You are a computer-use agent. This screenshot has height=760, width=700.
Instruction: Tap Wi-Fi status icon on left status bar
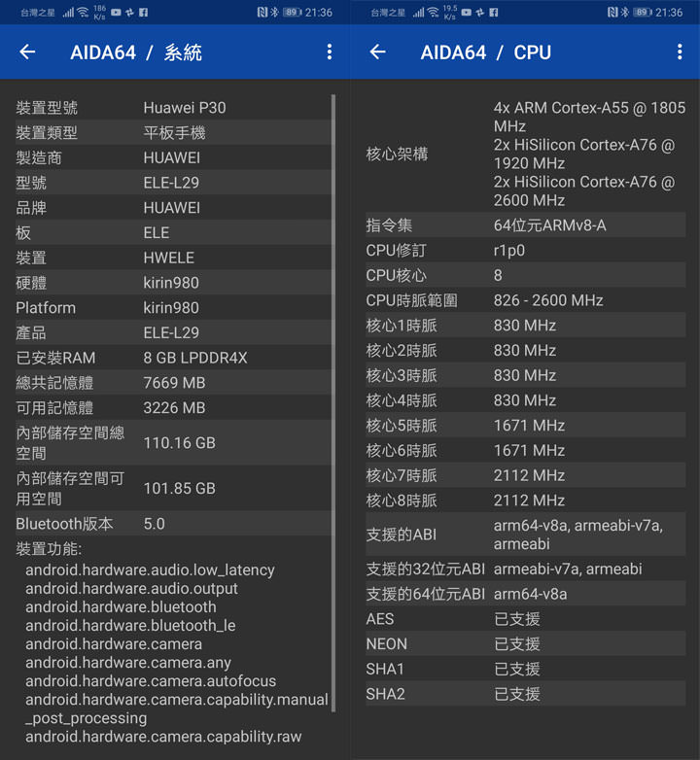[x=83, y=12]
